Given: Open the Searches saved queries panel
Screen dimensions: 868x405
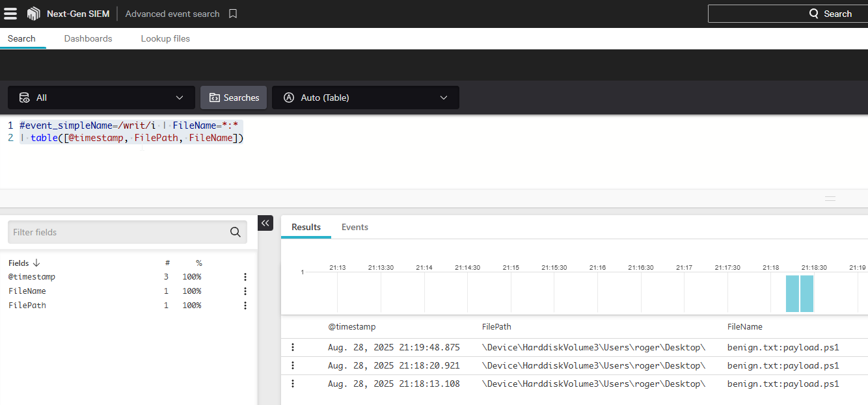Looking at the screenshot, I should (233, 97).
